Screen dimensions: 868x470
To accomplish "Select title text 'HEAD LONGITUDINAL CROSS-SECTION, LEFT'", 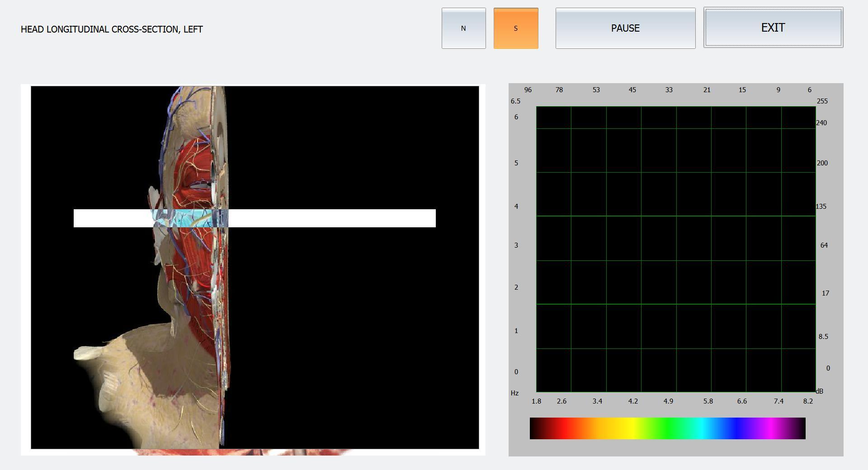I will [112, 29].
